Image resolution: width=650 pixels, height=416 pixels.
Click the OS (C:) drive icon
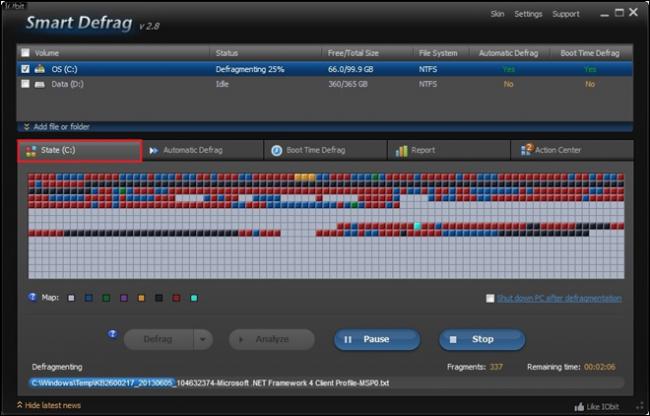[40, 69]
